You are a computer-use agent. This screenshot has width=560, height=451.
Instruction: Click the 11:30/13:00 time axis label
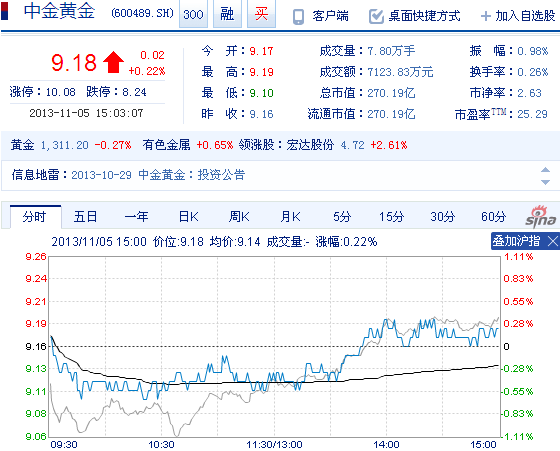pyautogui.click(x=274, y=445)
